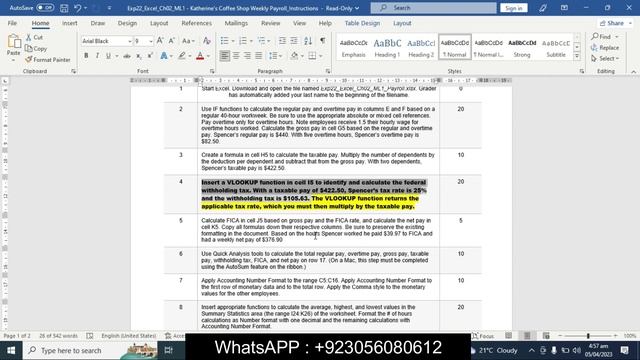Open the Select menu in Editing
The width and height of the screenshot is (640, 360).
(605, 59)
